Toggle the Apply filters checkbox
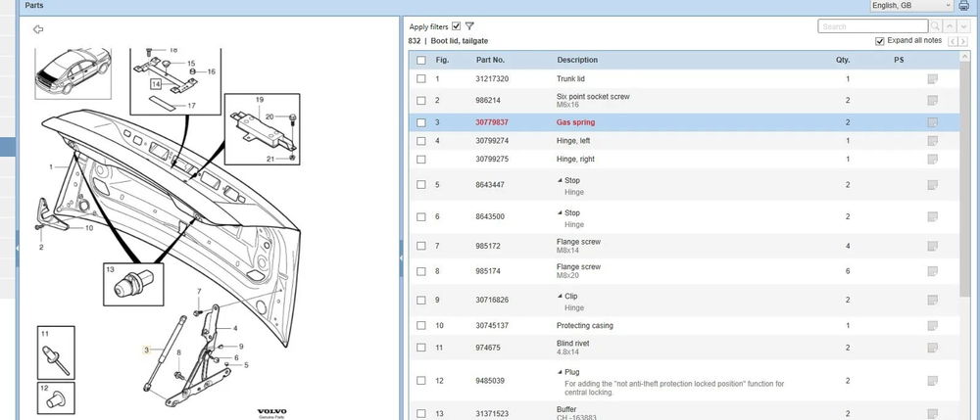This screenshot has width=980, height=420. point(457,26)
